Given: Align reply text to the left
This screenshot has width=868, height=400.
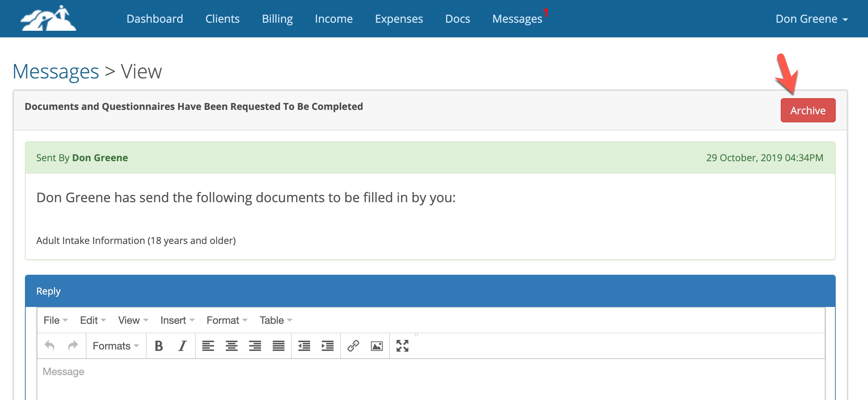Looking at the screenshot, I should (209, 345).
